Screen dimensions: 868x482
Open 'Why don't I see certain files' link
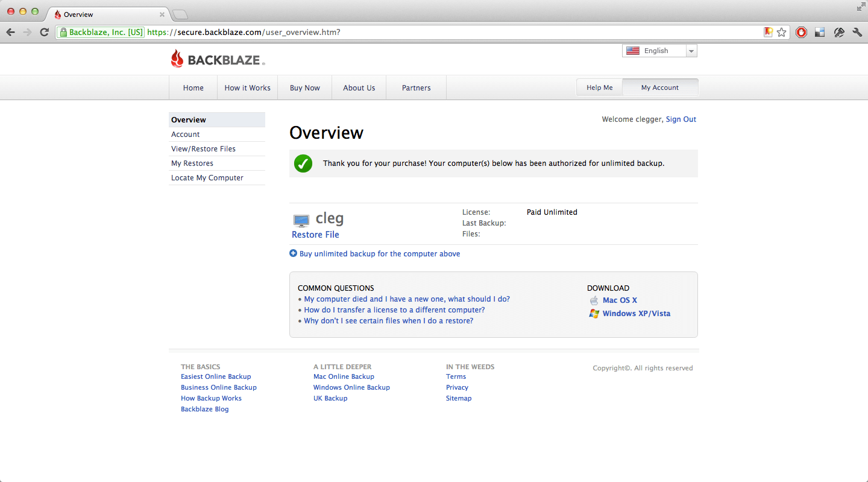click(x=388, y=320)
